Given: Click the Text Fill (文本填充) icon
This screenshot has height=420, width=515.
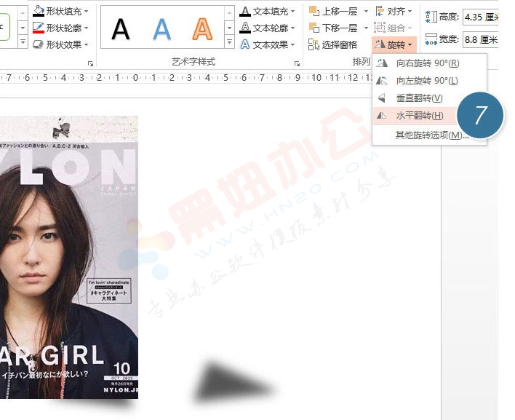Looking at the screenshot, I should (245, 12).
